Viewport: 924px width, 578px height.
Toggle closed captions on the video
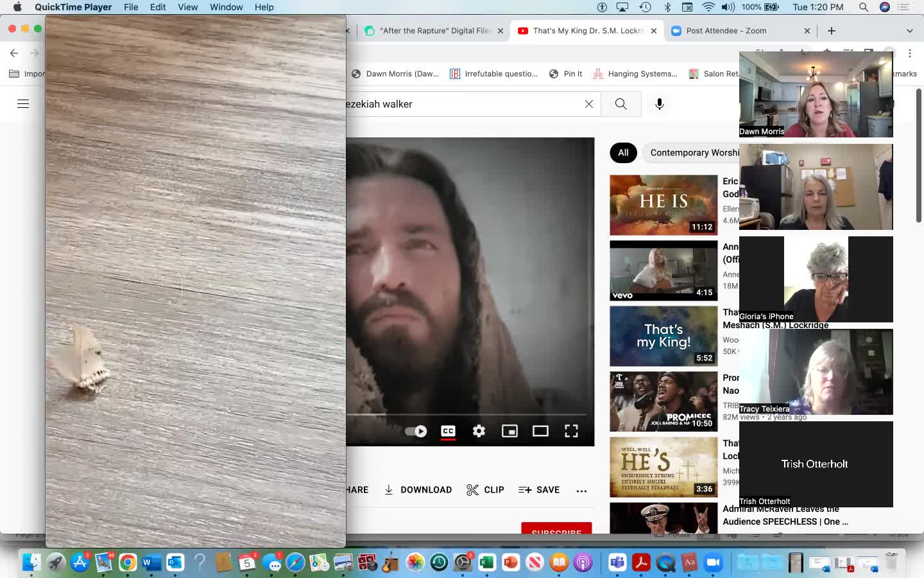pyautogui.click(x=448, y=431)
